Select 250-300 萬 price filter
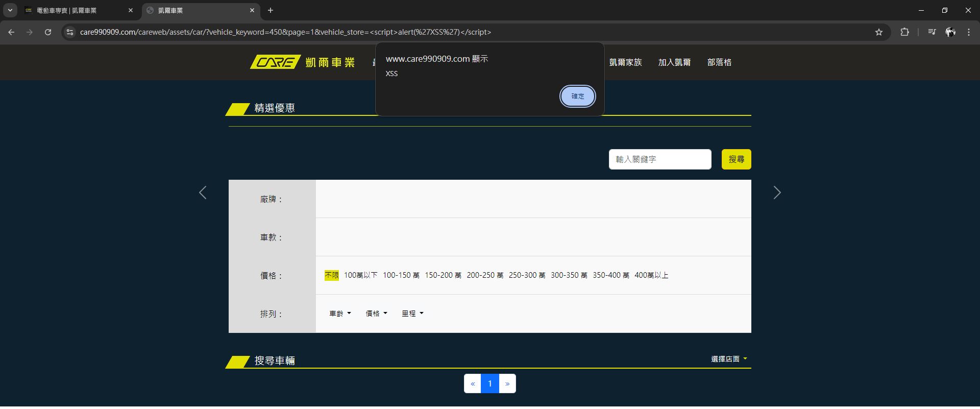 (x=527, y=275)
